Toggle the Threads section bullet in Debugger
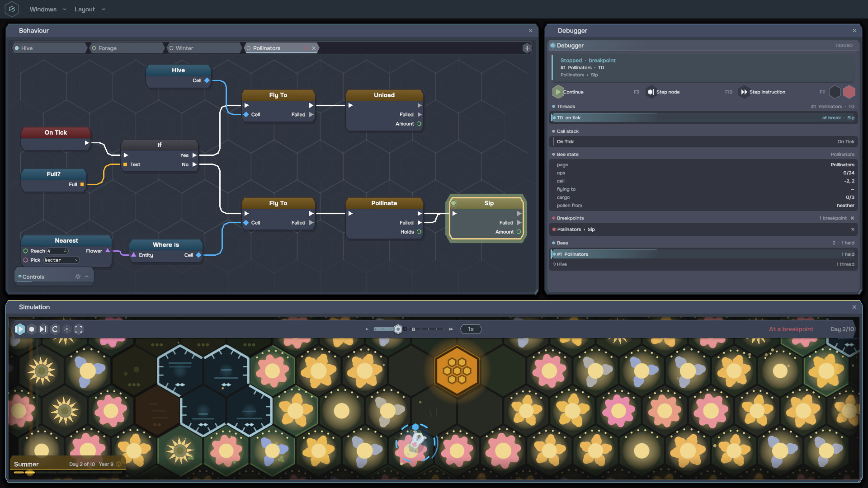The image size is (868, 488). click(x=553, y=107)
